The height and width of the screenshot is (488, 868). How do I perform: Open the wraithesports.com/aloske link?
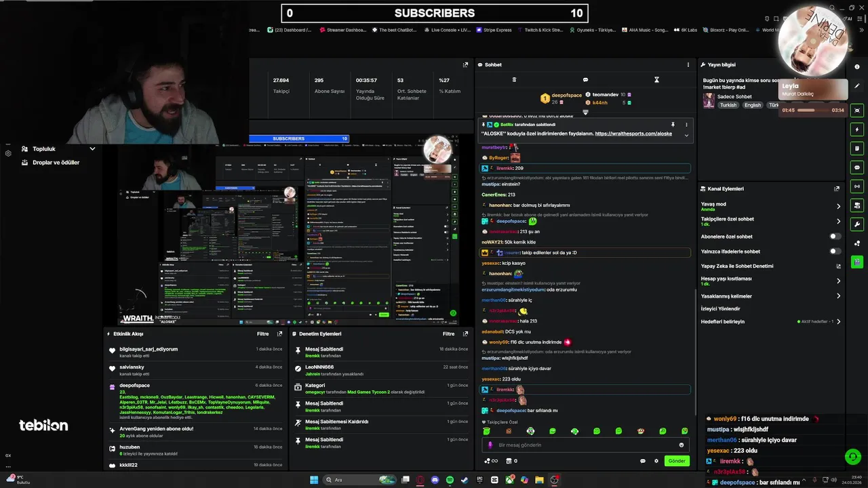633,134
